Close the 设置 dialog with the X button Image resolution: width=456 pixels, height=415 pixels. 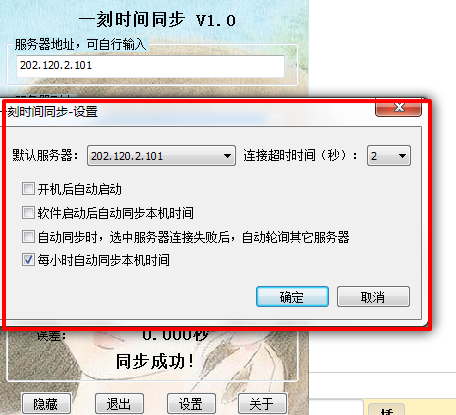398,108
